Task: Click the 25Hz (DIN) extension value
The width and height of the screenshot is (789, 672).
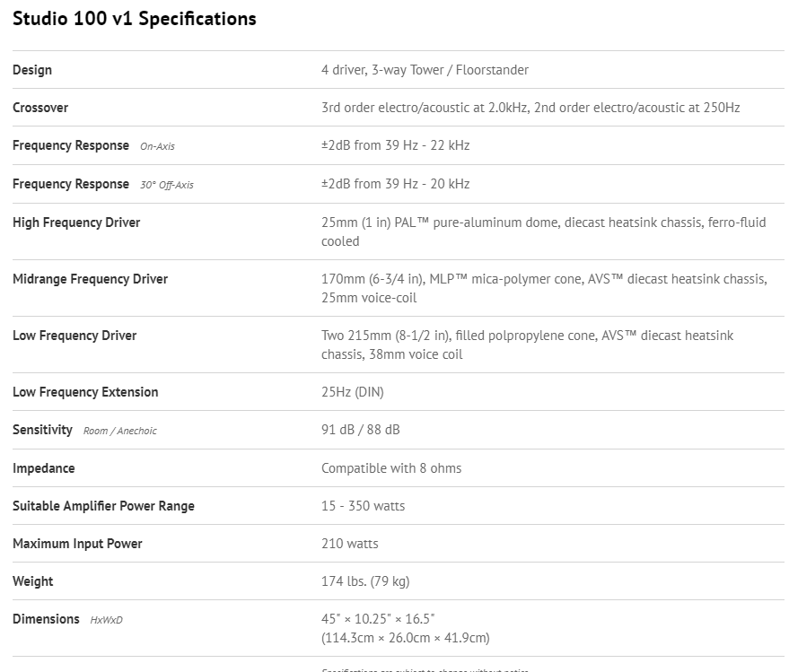Action: [352, 392]
